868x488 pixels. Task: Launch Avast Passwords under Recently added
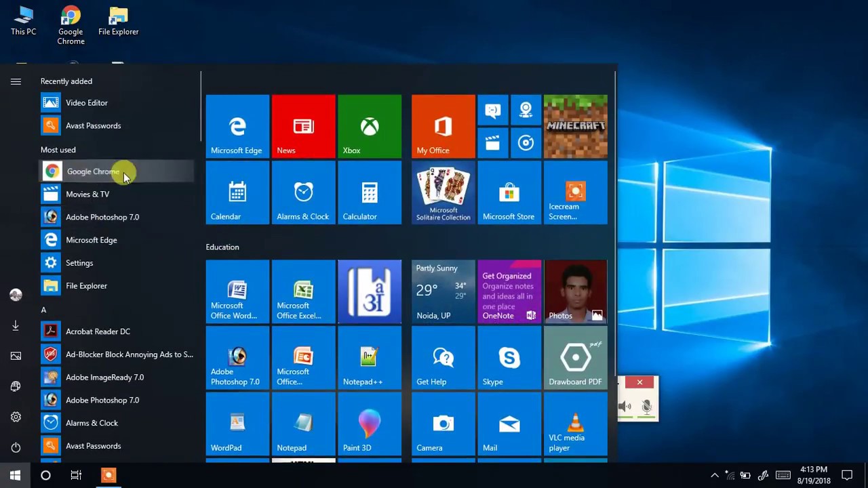pyautogui.click(x=117, y=125)
